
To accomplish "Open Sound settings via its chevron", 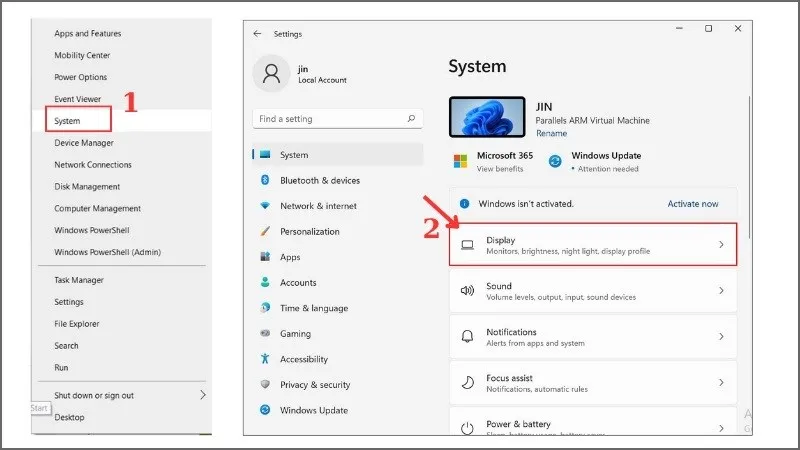I will (721, 291).
